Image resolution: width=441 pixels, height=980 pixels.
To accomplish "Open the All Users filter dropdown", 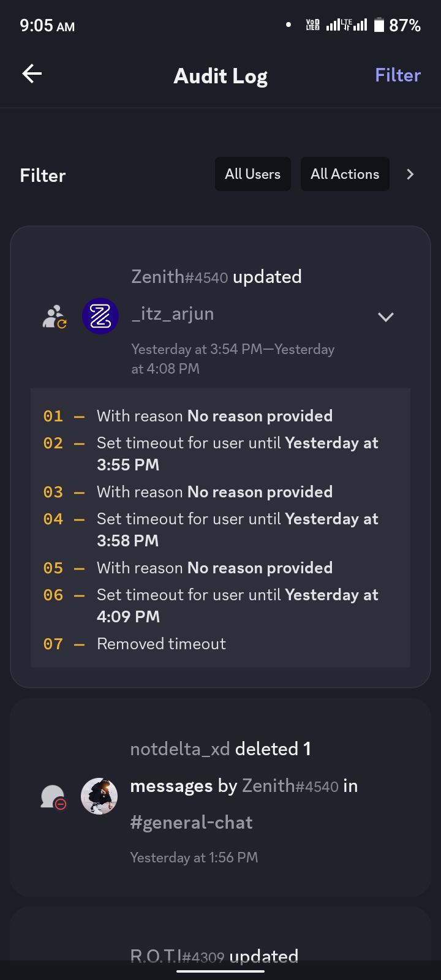I will (x=252, y=174).
